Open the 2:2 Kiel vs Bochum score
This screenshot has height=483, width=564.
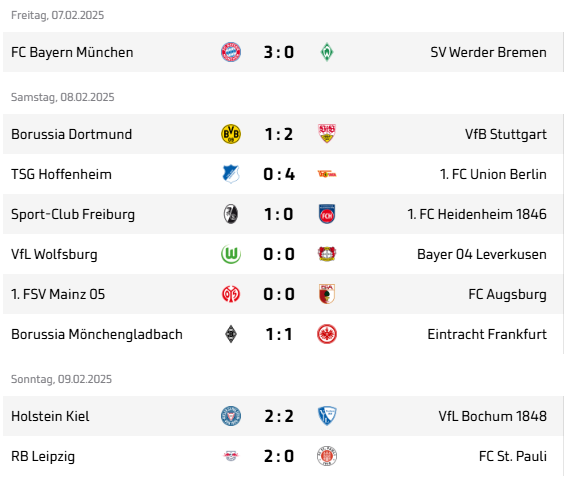pos(279,416)
